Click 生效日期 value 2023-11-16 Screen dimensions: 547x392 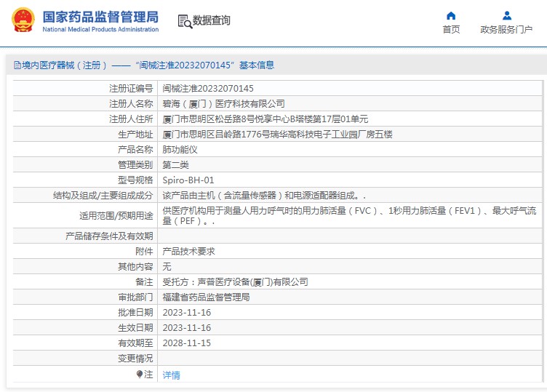click(x=187, y=328)
